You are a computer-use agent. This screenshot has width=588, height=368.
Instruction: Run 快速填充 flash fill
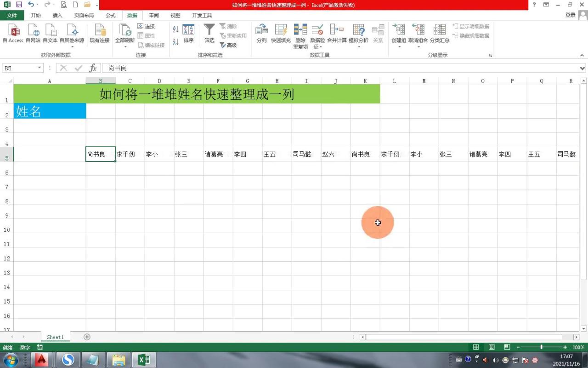tap(281, 34)
